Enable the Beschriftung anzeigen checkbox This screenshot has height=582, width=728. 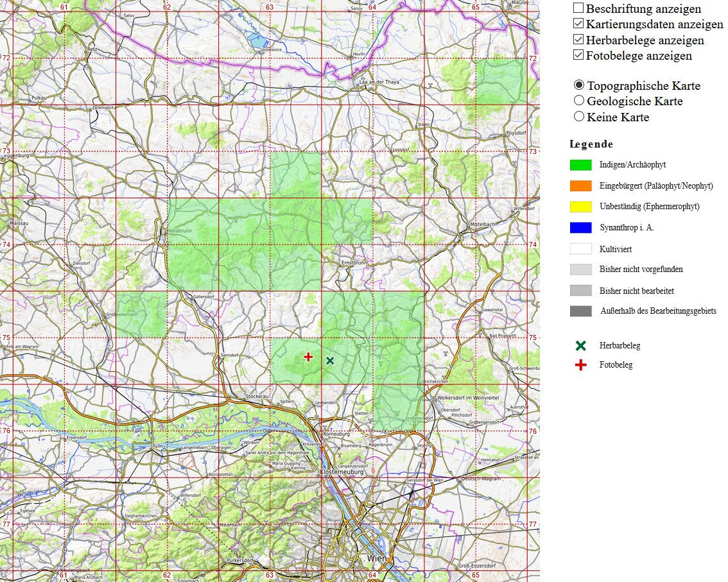578,8
